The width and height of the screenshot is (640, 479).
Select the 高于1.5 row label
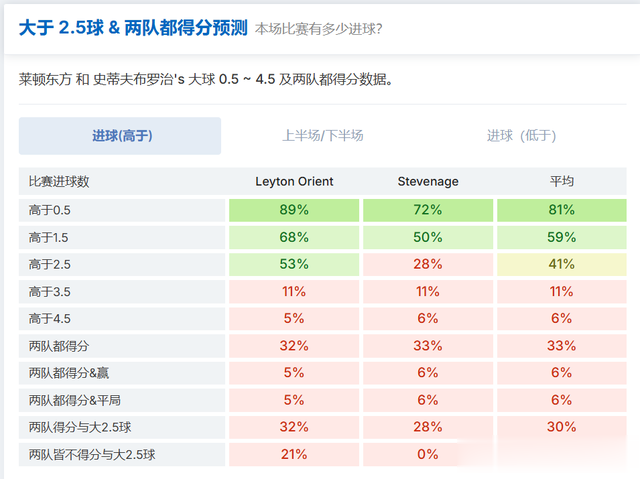tap(50, 237)
